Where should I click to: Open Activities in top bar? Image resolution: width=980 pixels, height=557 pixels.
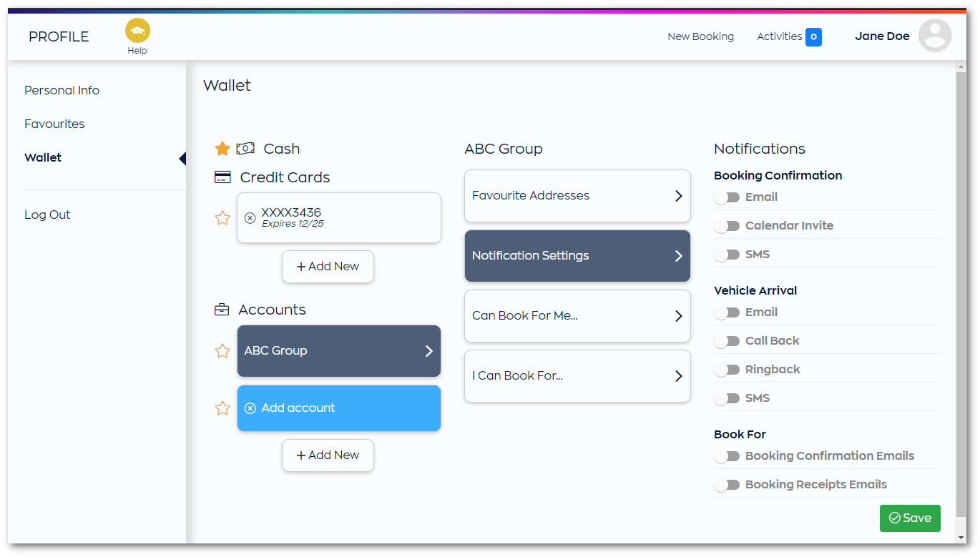pos(779,36)
